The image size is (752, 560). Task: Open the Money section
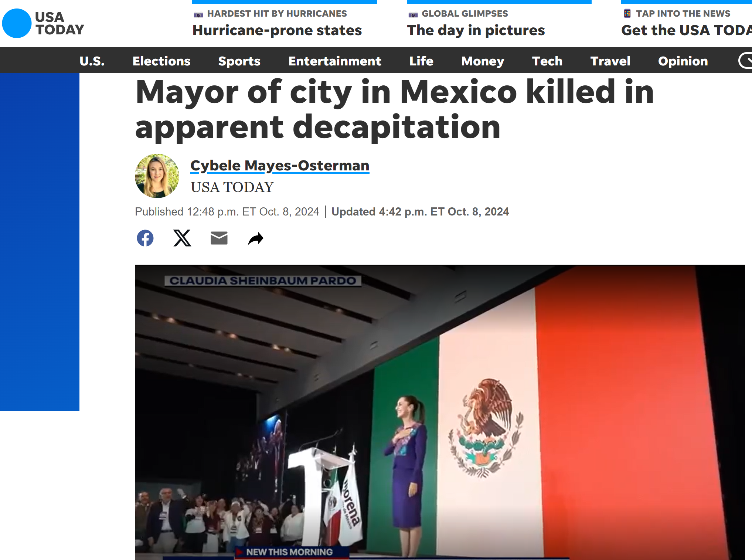point(483,61)
